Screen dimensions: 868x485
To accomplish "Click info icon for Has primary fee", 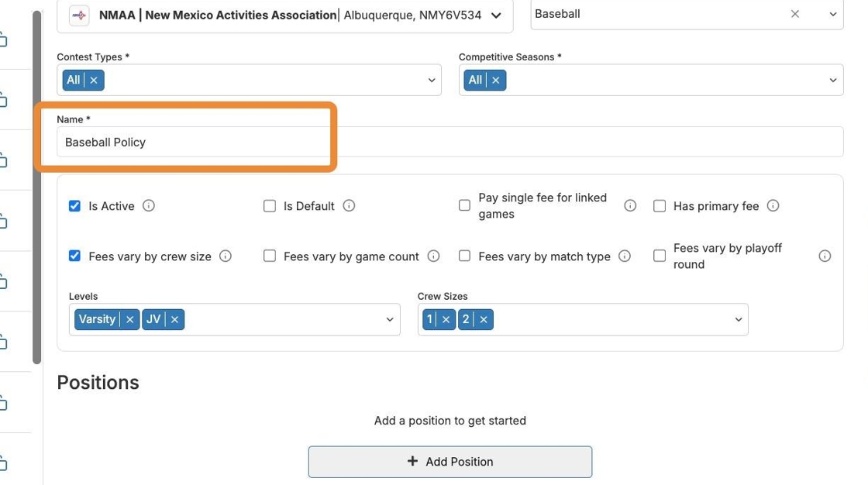I will (x=773, y=206).
